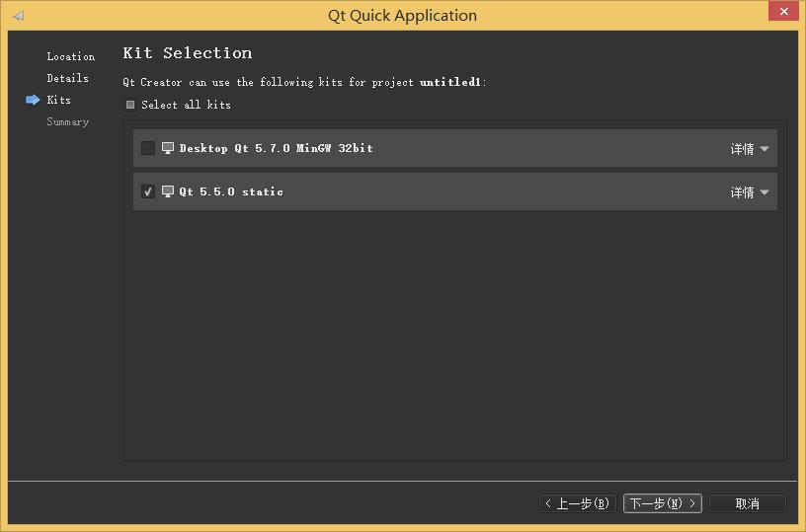Viewport: 806px width, 532px height.
Task: Click the monitor icon of Desktop Qt 5.7.0 kit
Action: 168,148
